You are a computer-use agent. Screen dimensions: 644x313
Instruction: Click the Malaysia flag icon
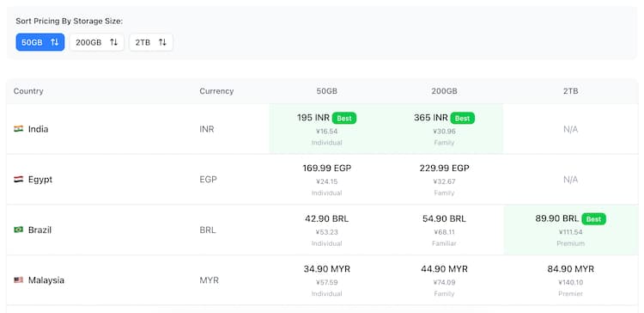18,280
